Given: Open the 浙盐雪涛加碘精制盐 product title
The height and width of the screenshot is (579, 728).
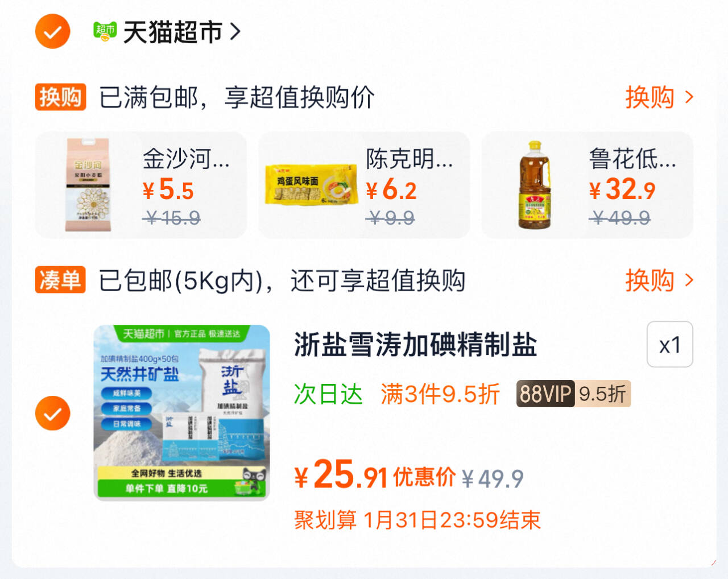Looking at the screenshot, I should (x=416, y=345).
